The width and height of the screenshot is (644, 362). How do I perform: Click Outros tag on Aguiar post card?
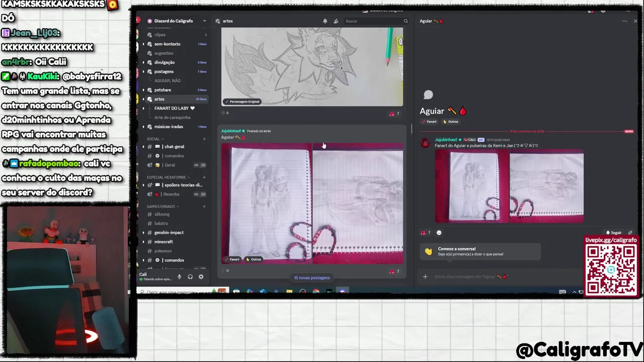pyautogui.click(x=254, y=259)
